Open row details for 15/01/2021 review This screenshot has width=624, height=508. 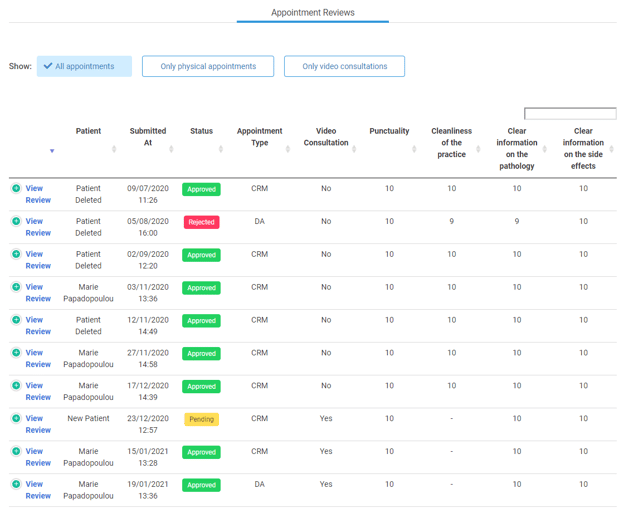pos(16,451)
